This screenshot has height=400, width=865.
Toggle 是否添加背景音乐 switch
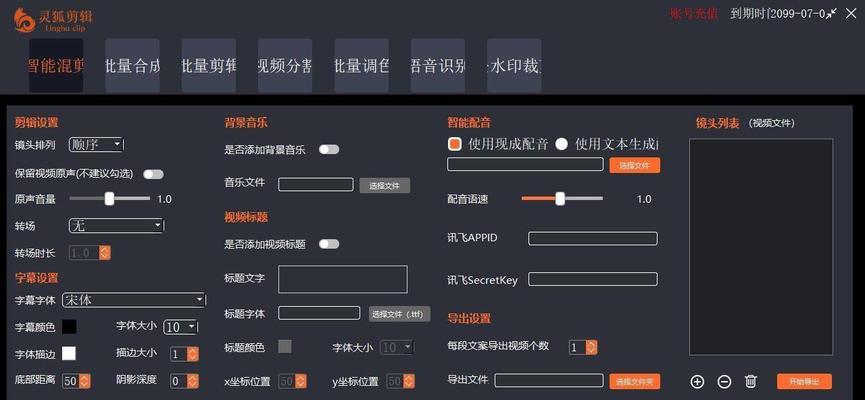point(329,149)
